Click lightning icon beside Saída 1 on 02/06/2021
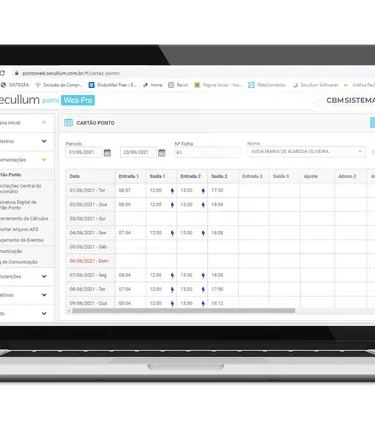 click(x=172, y=205)
